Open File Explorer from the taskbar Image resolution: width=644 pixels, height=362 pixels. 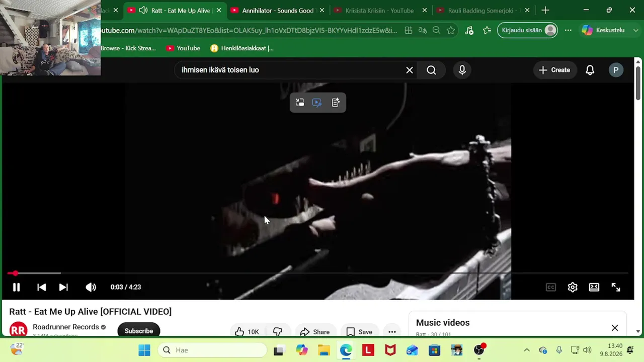click(x=324, y=350)
